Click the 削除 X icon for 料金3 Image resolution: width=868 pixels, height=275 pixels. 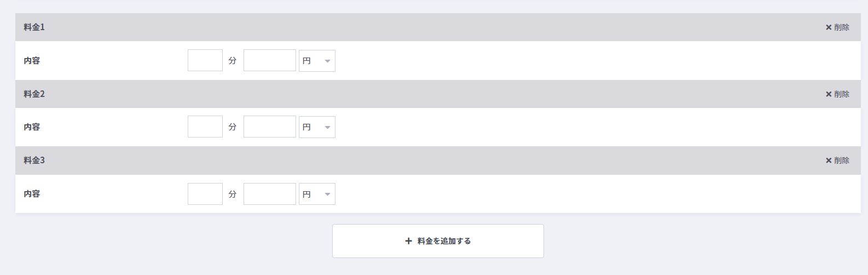[x=829, y=161]
